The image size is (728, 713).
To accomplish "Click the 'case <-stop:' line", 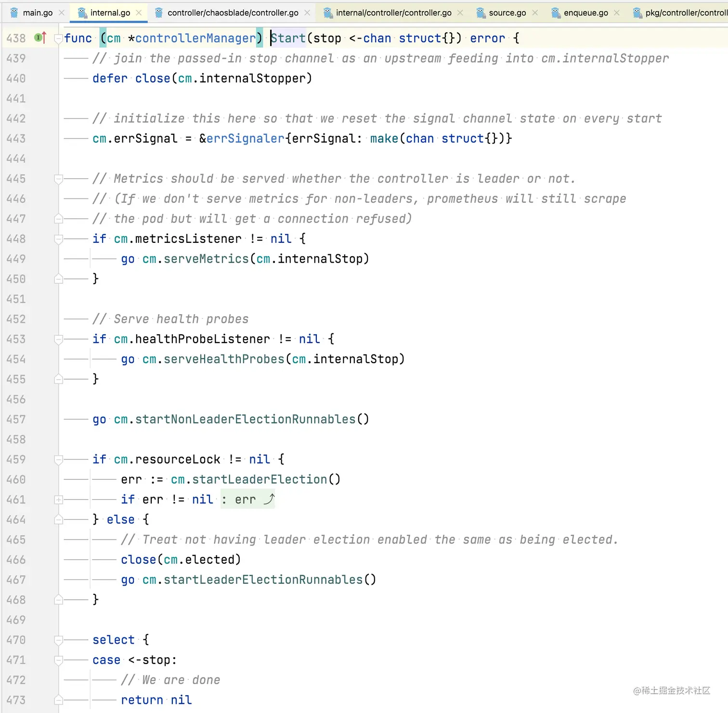I will pos(135,660).
